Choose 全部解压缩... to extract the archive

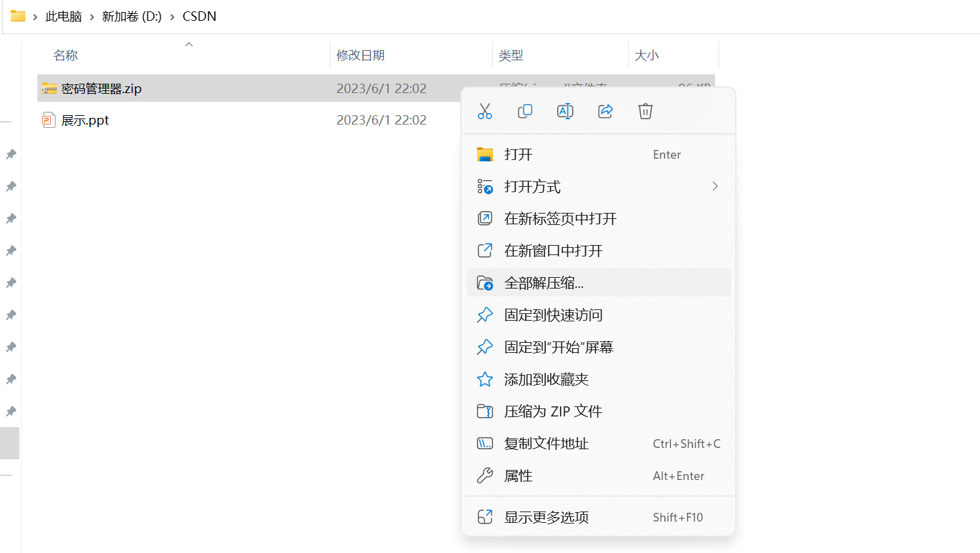tap(599, 283)
